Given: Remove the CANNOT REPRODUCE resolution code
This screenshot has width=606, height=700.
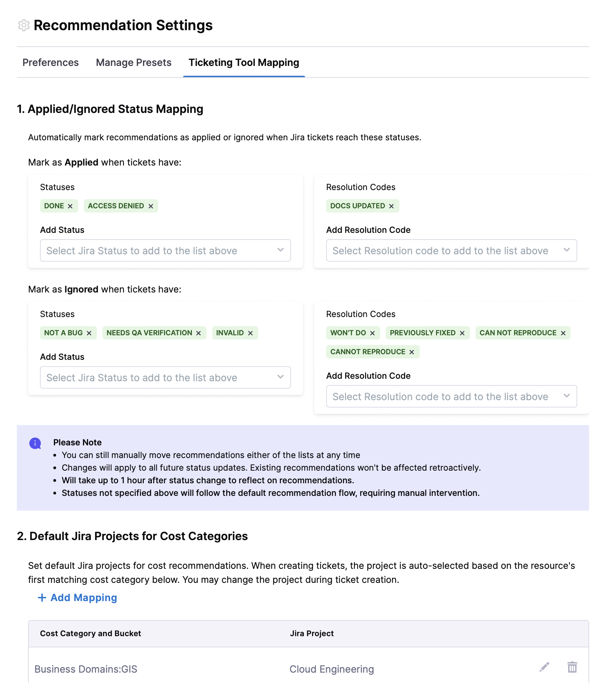Looking at the screenshot, I should (x=412, y=352).
